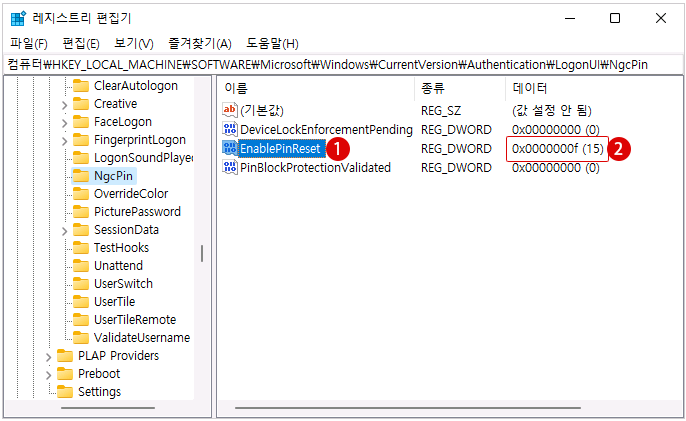This screenshot has height=421, width=686.
Task: Select the OverrideColor tree label
Action: [131, 193]
